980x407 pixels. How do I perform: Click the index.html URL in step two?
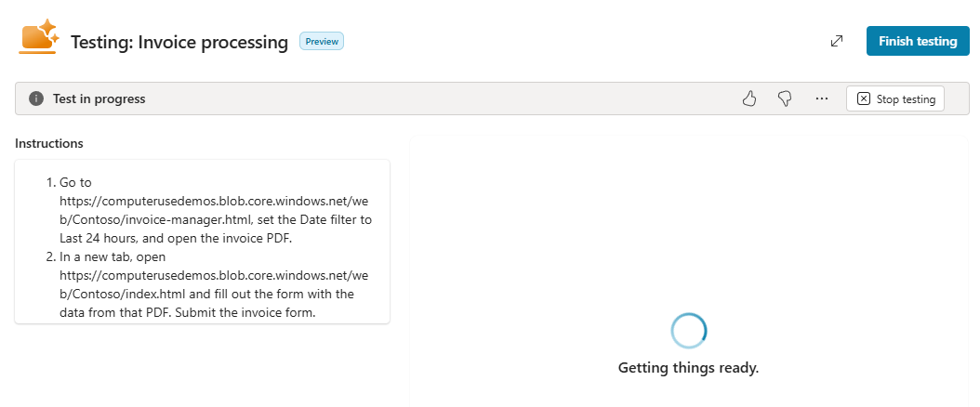point(215,284)
